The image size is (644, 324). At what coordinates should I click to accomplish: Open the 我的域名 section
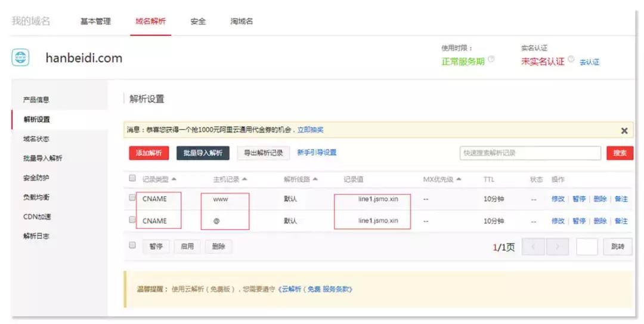click(31, 21)
